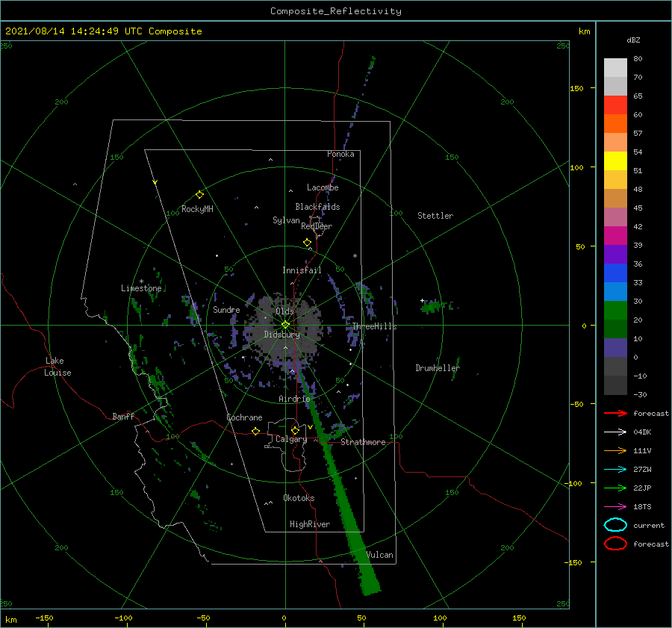Pick the magenta 42-39 dBZ swatch

coord(615,235)
